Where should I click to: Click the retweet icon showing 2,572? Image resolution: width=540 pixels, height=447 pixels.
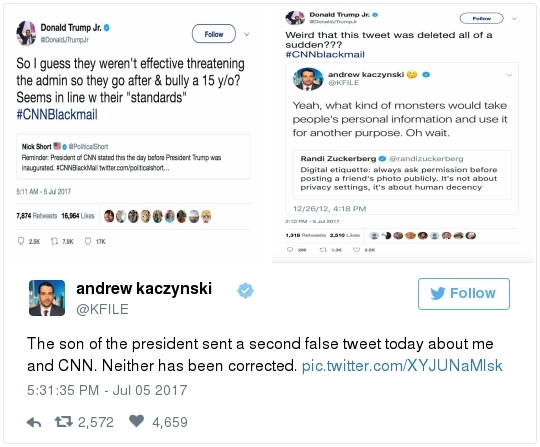click(x=64, y=422)
